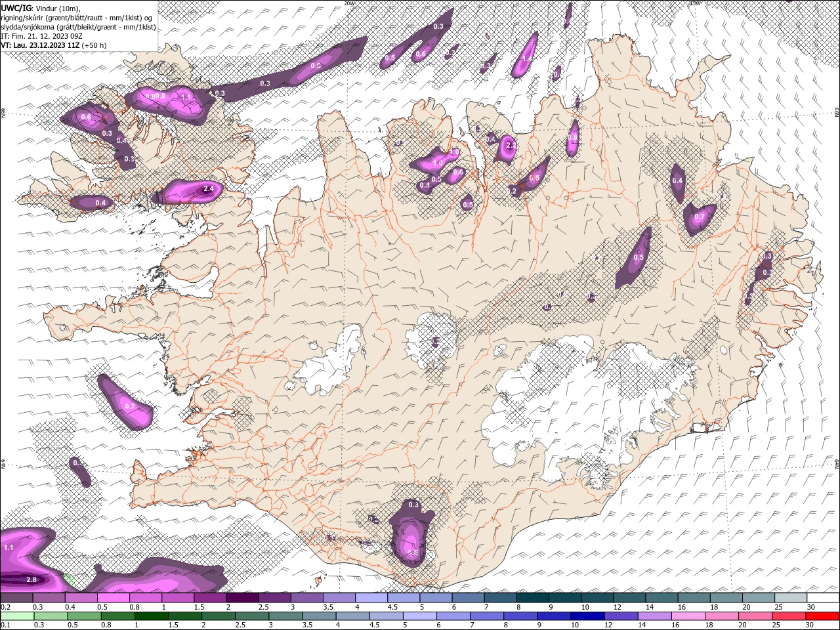Select the dark blue rain legend swatch labeled 10
Screen dimensions: 840x630
[586, 616]
